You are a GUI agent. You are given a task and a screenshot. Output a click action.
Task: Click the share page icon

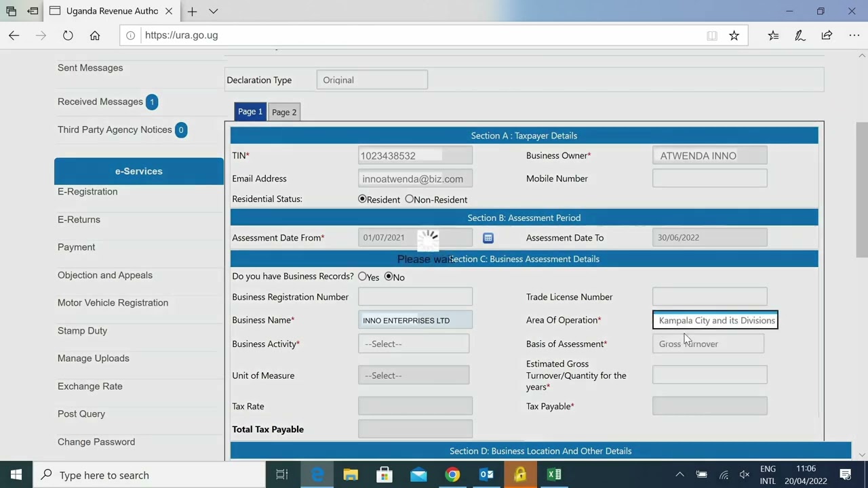point(827,35)
